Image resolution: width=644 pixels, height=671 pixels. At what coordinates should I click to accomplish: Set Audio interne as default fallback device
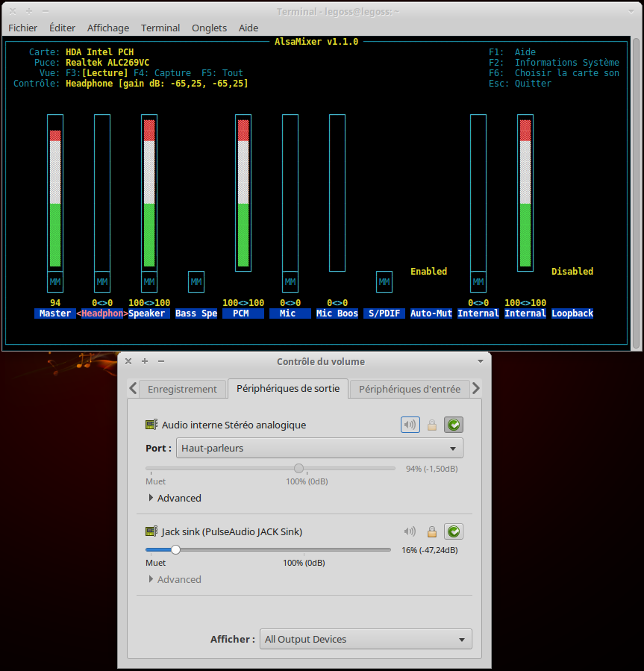[454, 425]
